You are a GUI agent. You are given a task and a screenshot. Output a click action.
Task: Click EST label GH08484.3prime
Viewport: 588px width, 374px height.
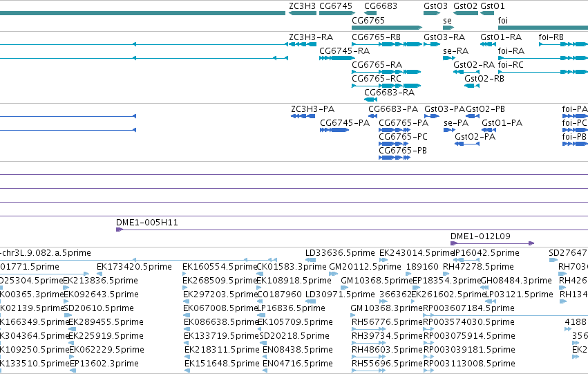(x=516, y=281)
